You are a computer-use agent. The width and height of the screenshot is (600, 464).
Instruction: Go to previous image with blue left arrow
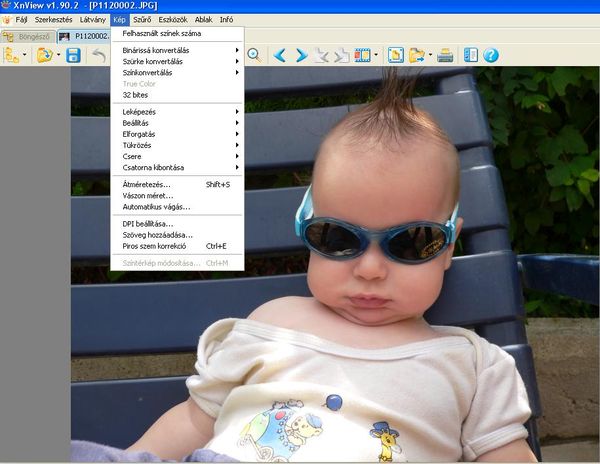[x=280, y=55]
